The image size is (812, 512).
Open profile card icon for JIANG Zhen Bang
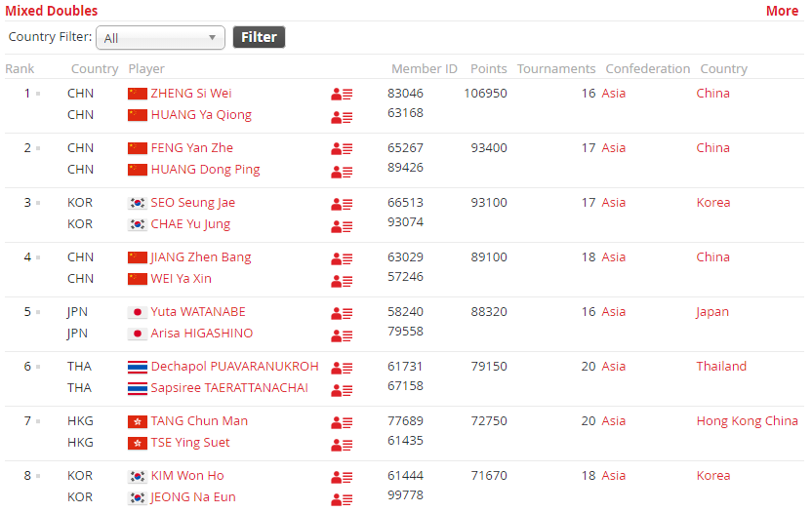coord(342,258)
